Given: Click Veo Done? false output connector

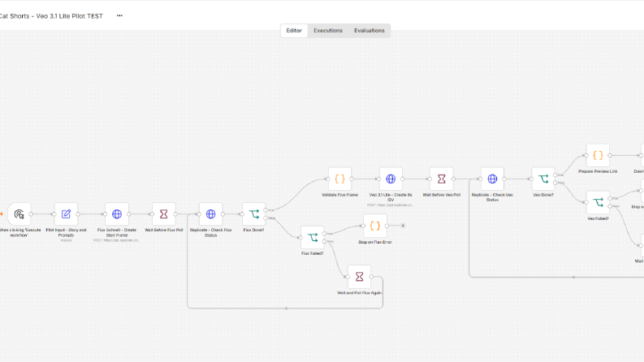Looking at the screenshot, I should pyautogui.click(x=555, y=183).
